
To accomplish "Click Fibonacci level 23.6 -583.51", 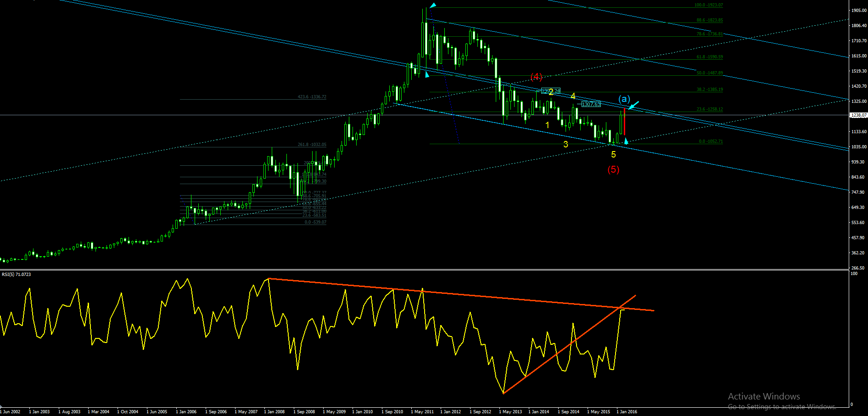I will [314, 215].
